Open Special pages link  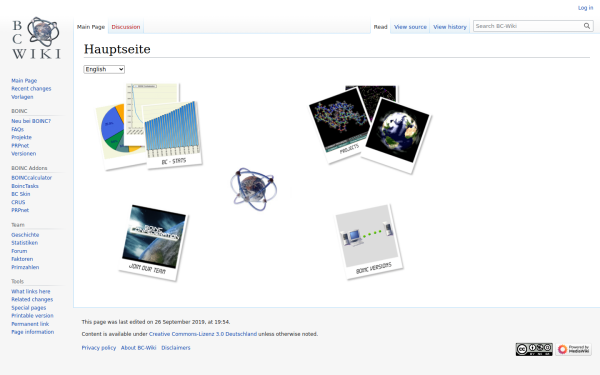tap(28, 308)
